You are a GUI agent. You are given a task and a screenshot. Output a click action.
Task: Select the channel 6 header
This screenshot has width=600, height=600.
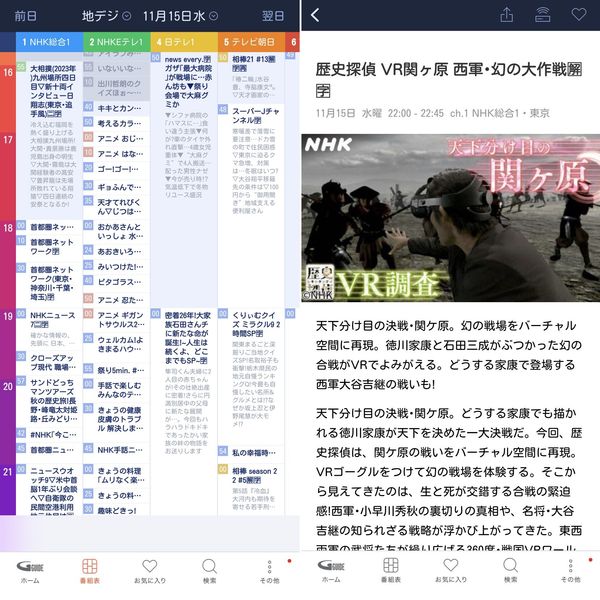click(293, 42)
